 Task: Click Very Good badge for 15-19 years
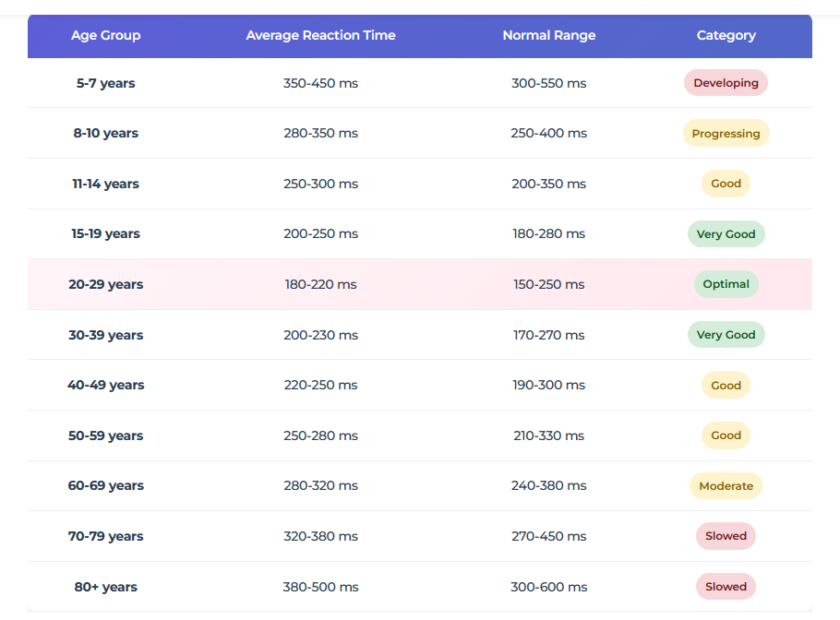click(726, 234)
